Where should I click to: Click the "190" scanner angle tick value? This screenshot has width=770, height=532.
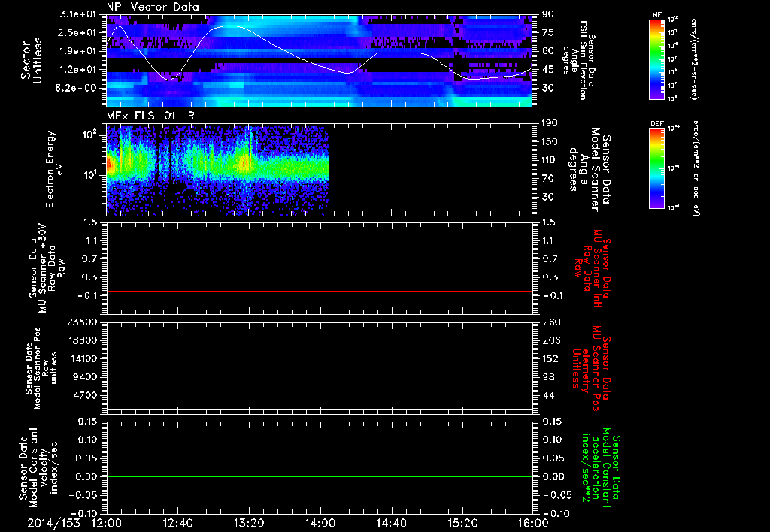[x=550, y=123]
